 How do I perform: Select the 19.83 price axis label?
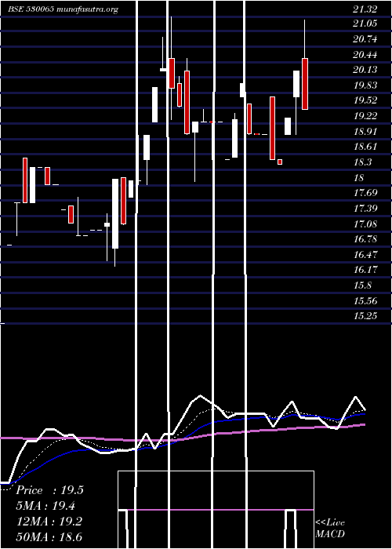(x=365, y=85)
